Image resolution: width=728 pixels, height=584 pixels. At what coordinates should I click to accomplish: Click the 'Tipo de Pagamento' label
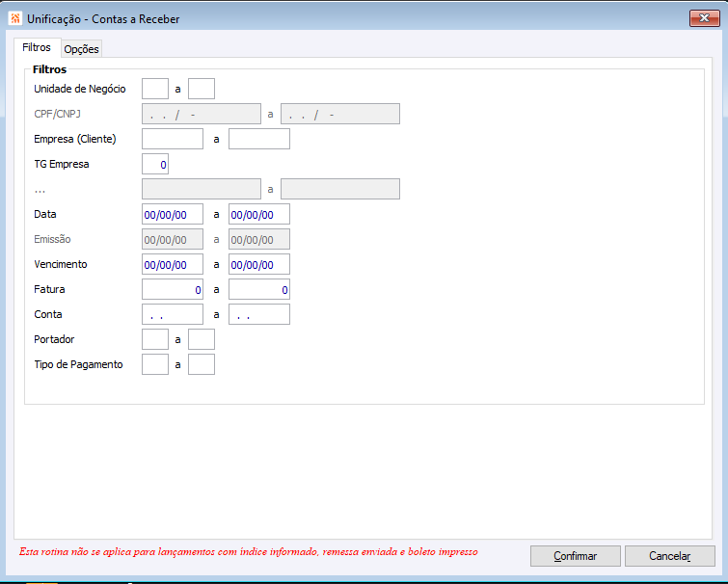(x=78, y=364)
